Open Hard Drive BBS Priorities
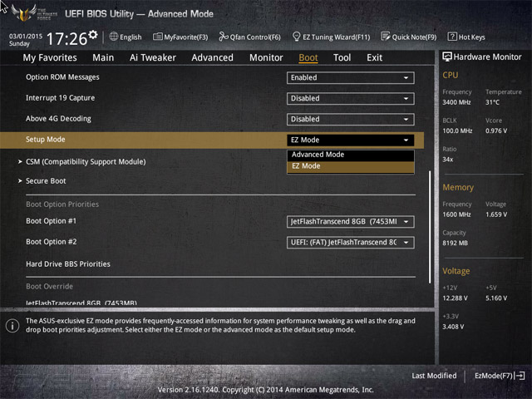Image resolution: width=532 pixels, height=399 pixels. coord(68,264)
